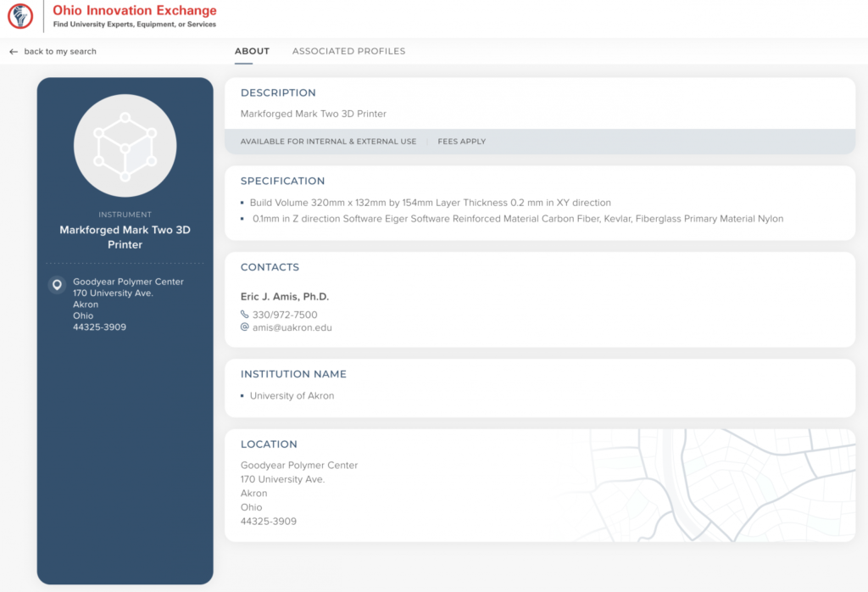Switch to the About tab
This screenshot has height=592, width=868.
(252, 52)
